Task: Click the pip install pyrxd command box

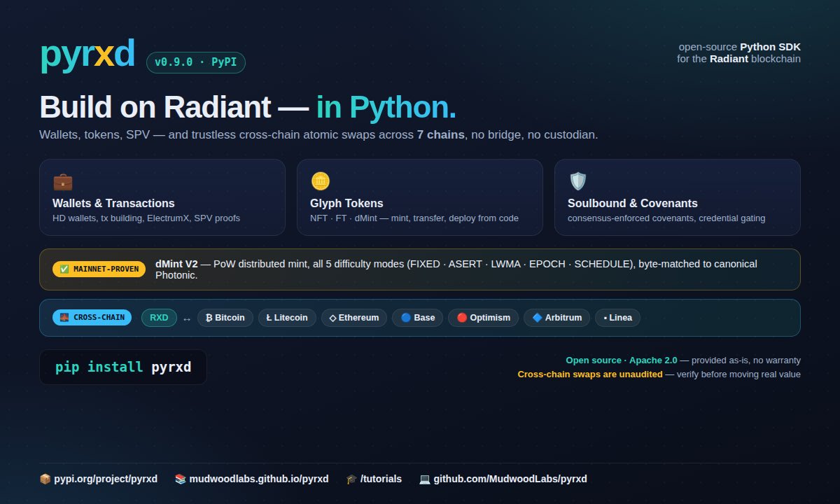Action: (x=123, y=367)
